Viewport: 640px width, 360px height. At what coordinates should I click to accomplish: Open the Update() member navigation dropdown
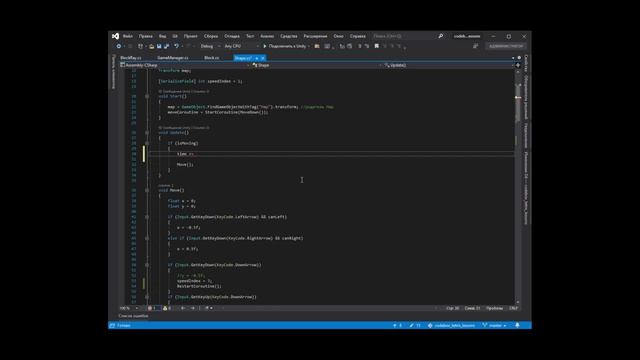[x=449, y=65]
